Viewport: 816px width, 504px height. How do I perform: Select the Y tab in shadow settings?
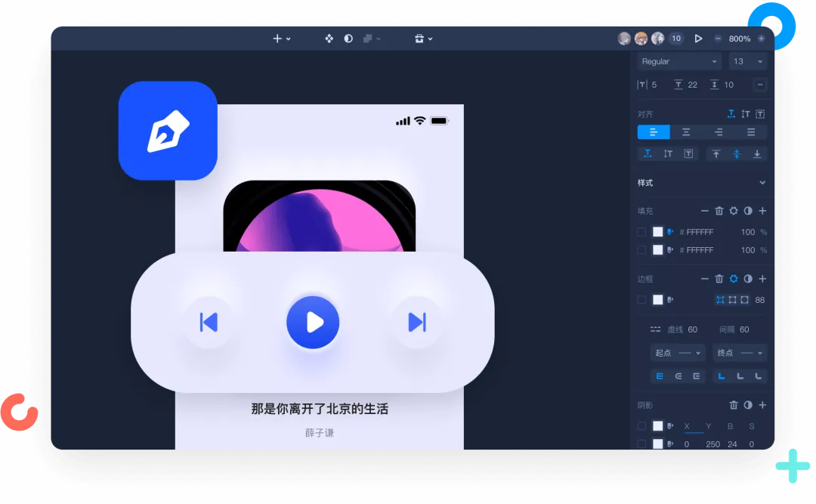[708, 426]
